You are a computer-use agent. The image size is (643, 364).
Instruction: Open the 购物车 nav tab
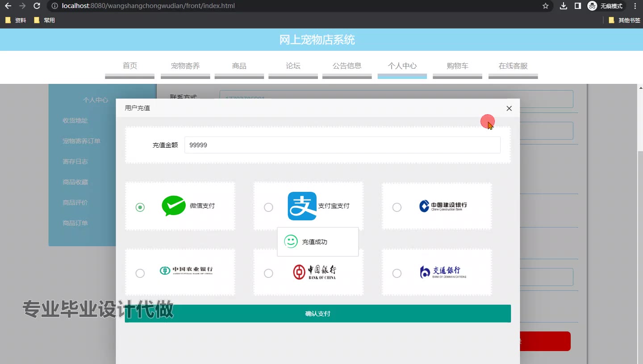coord(458,66)
